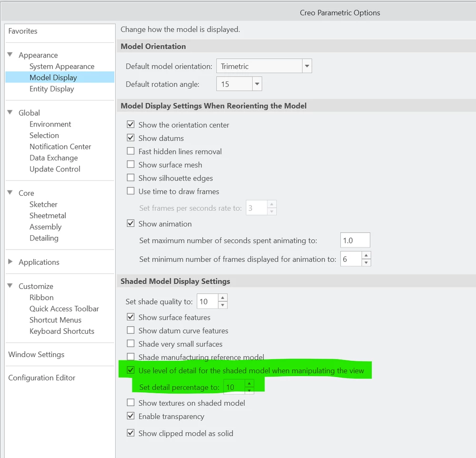This screenshot has width=476, height=458.
Task: Open Keyboard Shortcuts customization
Action: tap(62, 331)
